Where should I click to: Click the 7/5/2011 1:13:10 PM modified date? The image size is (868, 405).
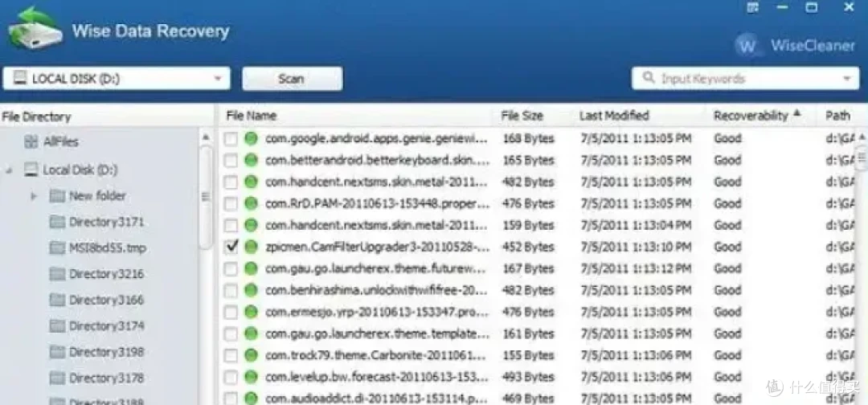(x=636, y=247)
